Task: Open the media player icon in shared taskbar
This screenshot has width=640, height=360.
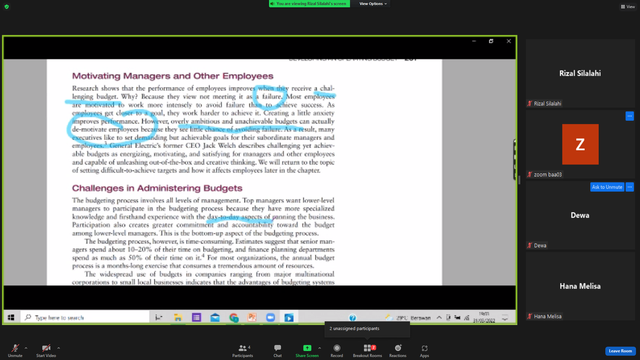Action: [289, 317]
